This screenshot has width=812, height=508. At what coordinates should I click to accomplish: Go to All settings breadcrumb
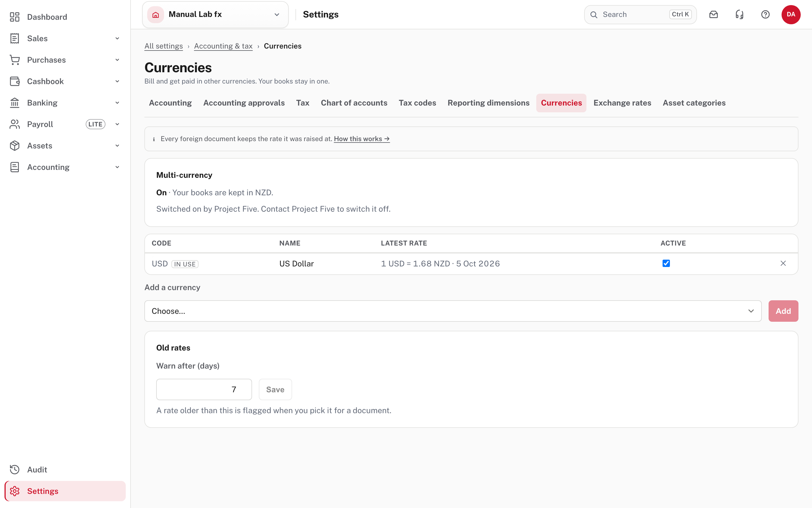coord(164,46)
